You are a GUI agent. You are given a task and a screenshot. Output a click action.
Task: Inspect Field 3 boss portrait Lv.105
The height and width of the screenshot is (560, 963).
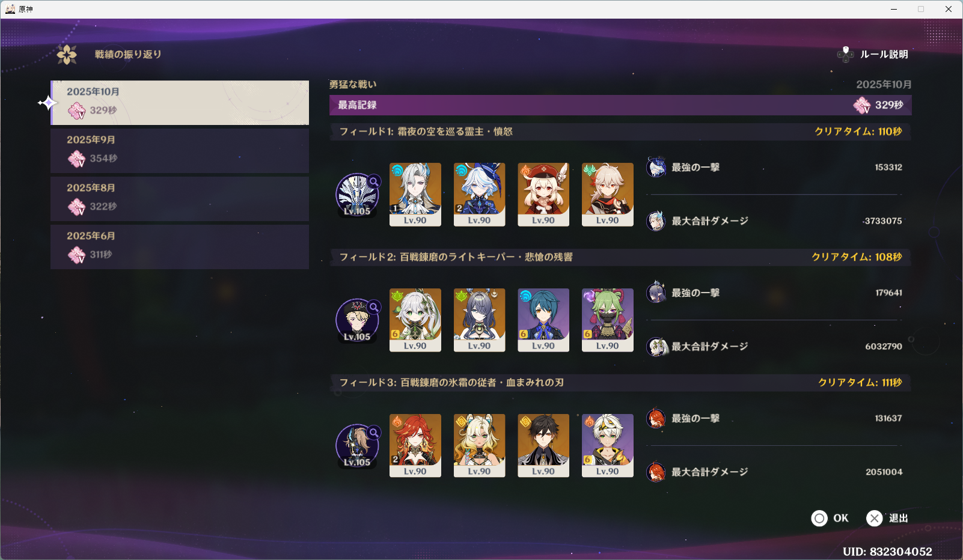[x=357, y=446]
